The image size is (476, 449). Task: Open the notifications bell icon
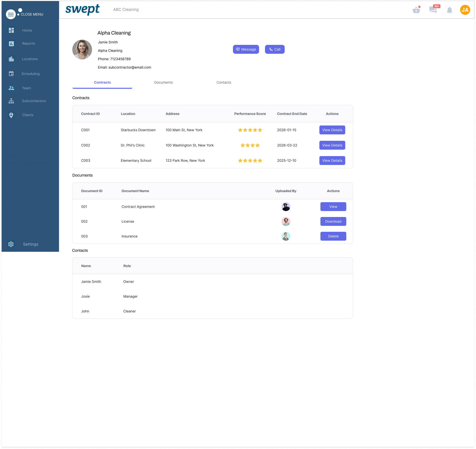449,10
